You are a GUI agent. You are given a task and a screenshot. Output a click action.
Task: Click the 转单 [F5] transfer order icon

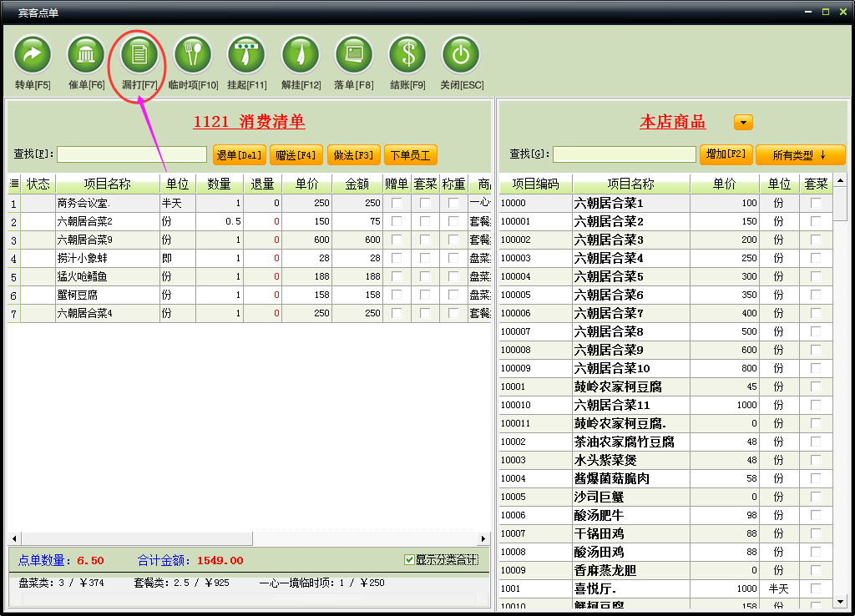click(x=33, y=55)
